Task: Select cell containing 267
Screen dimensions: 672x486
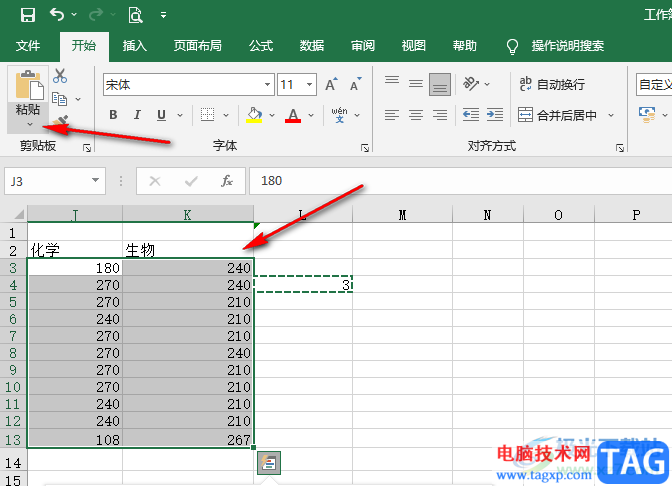Action: [x=188, y=439]
